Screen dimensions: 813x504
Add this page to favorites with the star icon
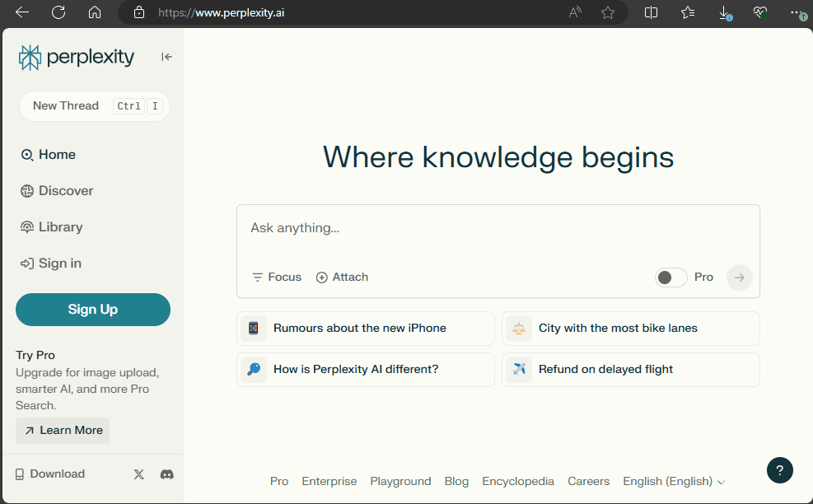pos(608,12)
